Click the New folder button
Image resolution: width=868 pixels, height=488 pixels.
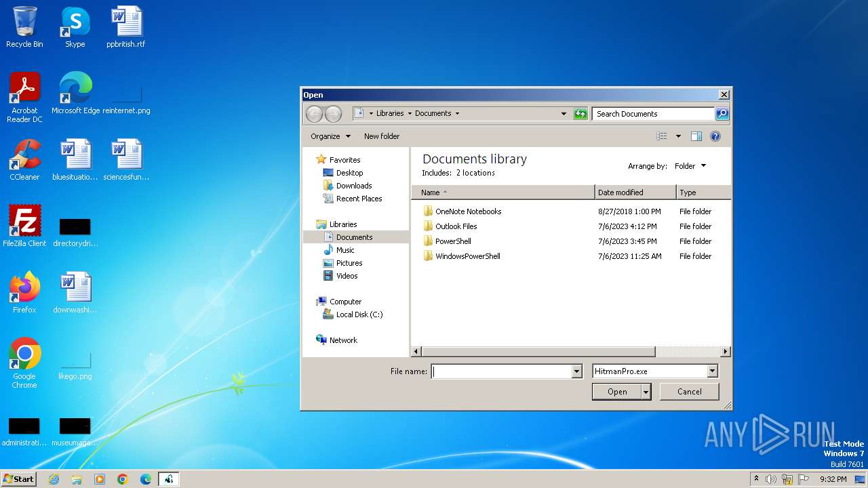[x=382, y=136]
